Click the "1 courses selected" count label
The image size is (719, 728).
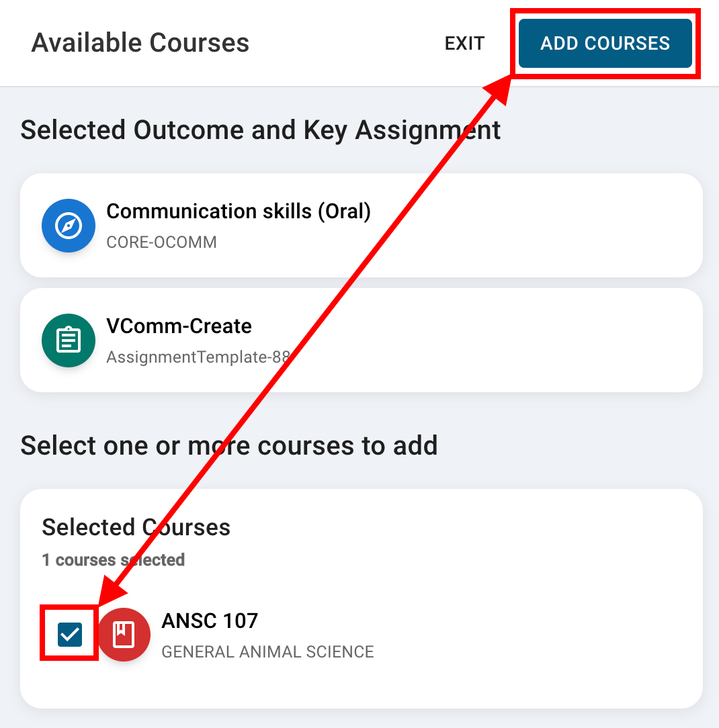pyautogui.click(x=113, y=560)
